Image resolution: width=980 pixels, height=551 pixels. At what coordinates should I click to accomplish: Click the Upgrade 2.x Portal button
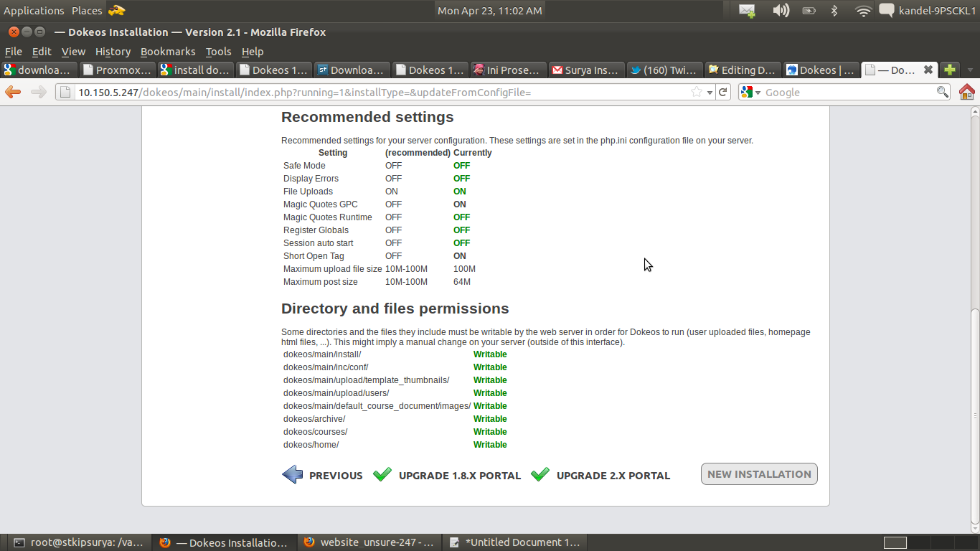[613, 476]
